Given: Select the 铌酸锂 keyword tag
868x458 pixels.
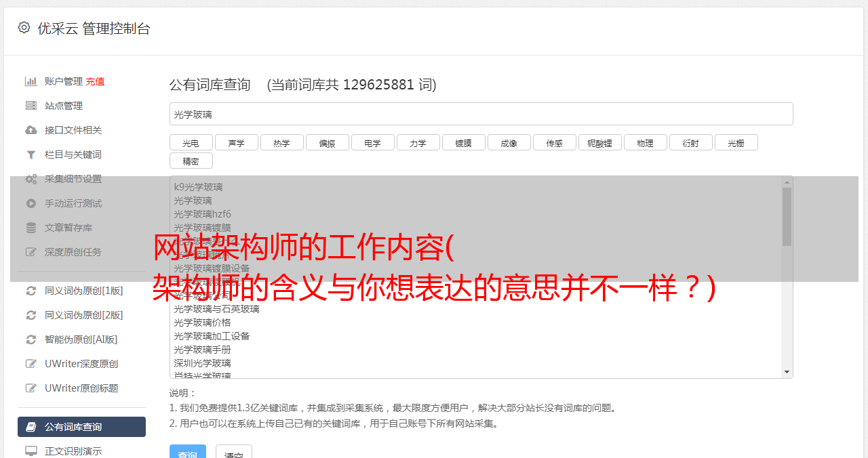Looking at the screenshot, I should tap(599, 143).
